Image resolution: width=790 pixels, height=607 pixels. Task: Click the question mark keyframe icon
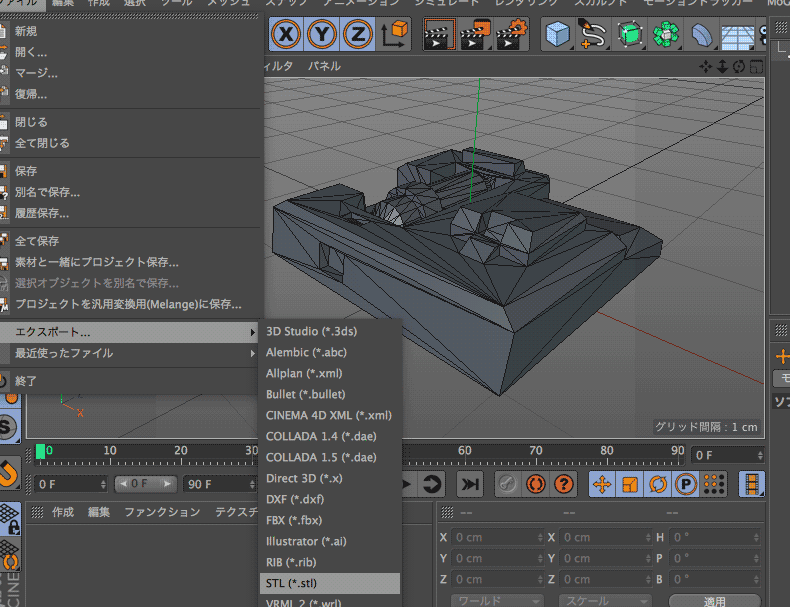point(564,484)
